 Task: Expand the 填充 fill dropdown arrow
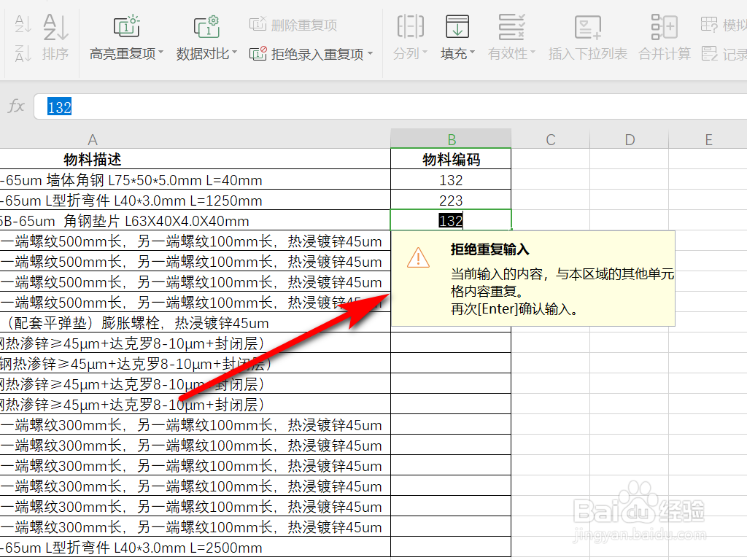tap(471, 52)
